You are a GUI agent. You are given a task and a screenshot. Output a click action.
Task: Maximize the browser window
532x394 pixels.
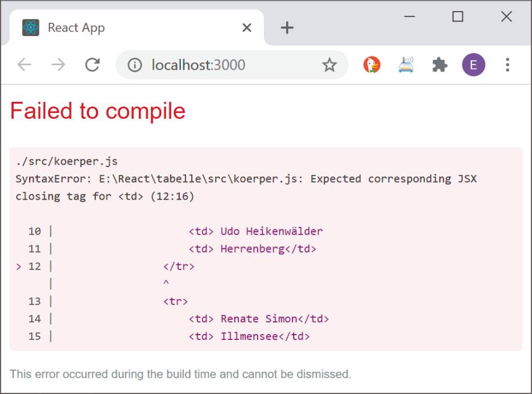(x=458, y=16)
